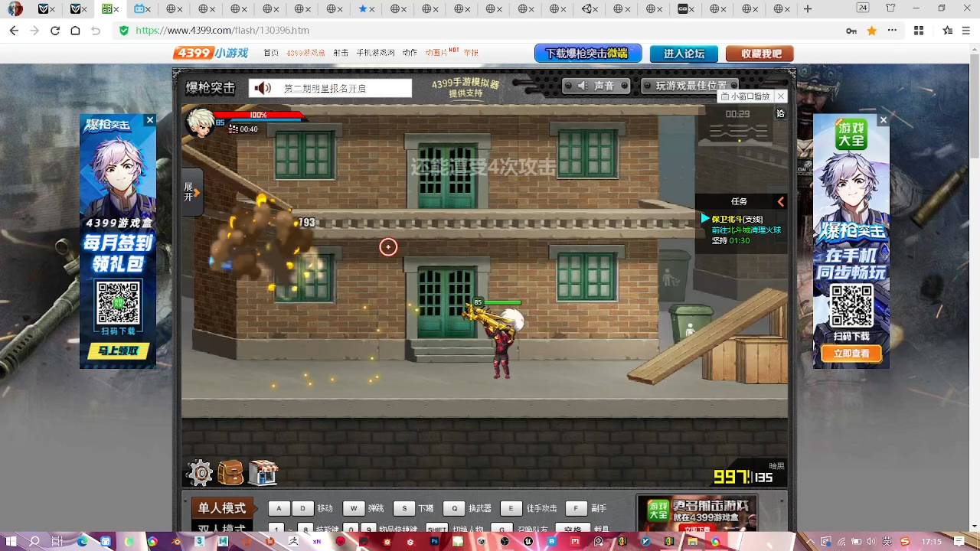Open the more options ellipsis in address bar
This screenshot has height=551, width=980.
pyautogui.click(x=892, y=31)
